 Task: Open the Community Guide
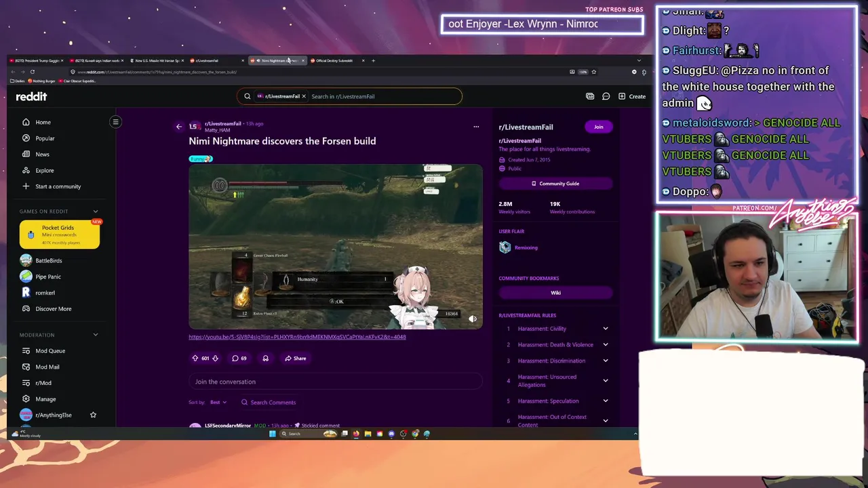556,184
